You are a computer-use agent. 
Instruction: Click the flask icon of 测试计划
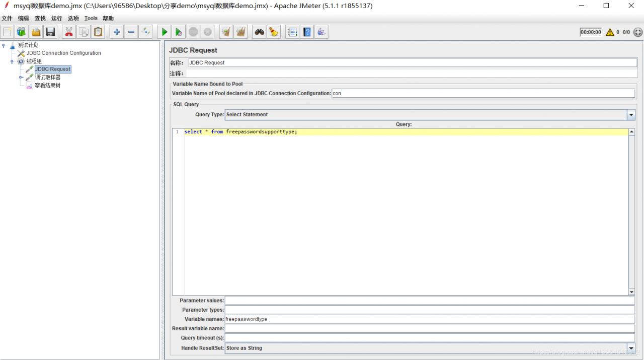(x=13, y=45)
